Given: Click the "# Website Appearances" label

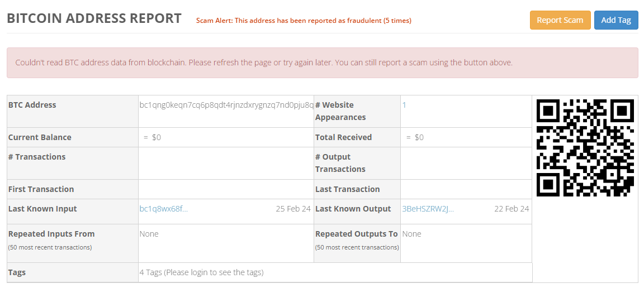Looking at the screenshot, I should pyautogui.click(x=340, y=111).
